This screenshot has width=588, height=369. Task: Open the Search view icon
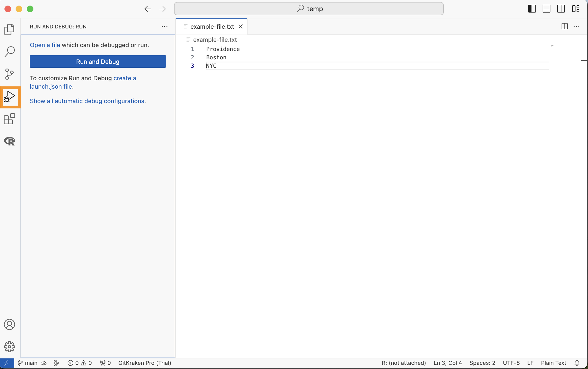[9, 52]
